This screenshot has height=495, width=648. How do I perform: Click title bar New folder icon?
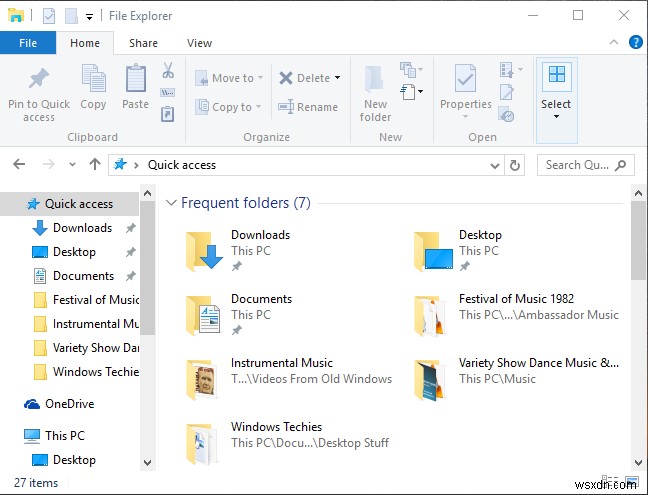coord(71,16)
